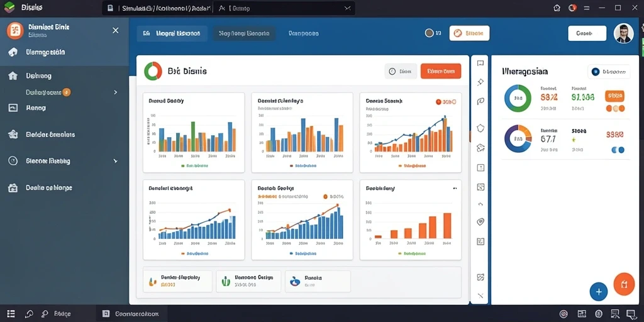This screenshot has width=644, height=322.
Task: Click the home icon in left sidebar
Action: click(x=13, y=76)
